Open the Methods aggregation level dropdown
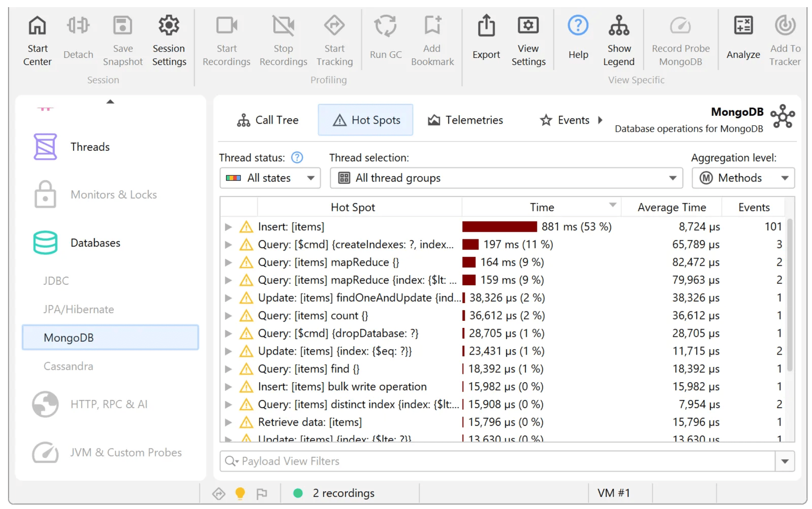This screenshot has width=812, height=509. tap(743, 178)
